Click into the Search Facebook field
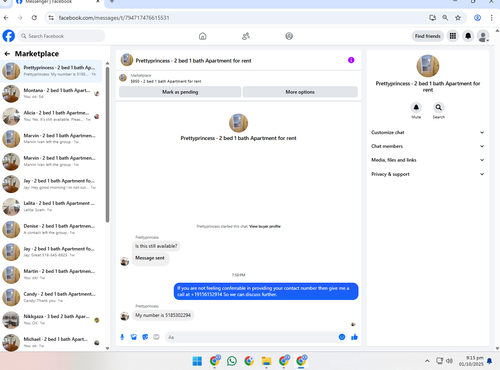The height and width of the screenshot is (370, 500). pos(62,36)
